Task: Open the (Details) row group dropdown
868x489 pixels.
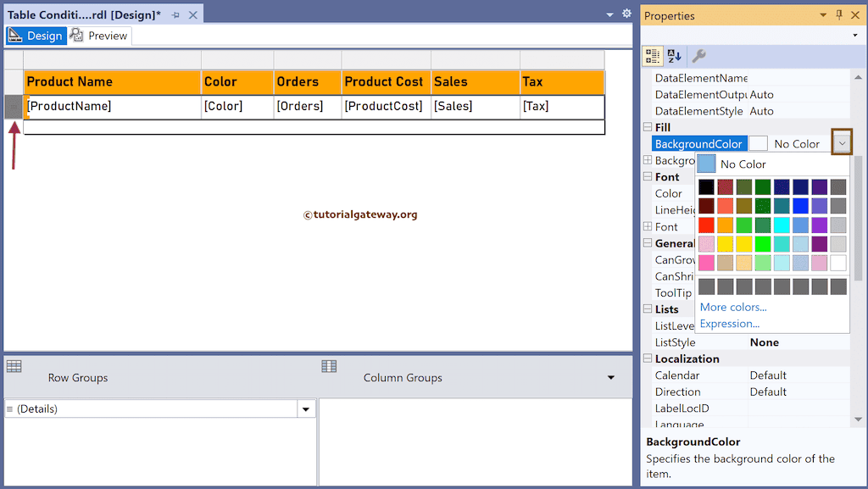Action: 305,409
